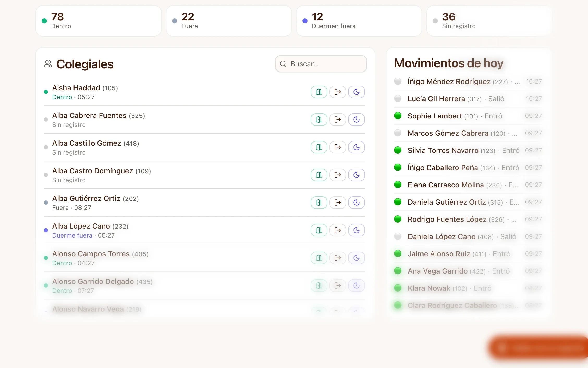Click door icon for Alba Cabrera Fuentes
588x368 pixels.
pyautogui.click(x=319, y=120)
